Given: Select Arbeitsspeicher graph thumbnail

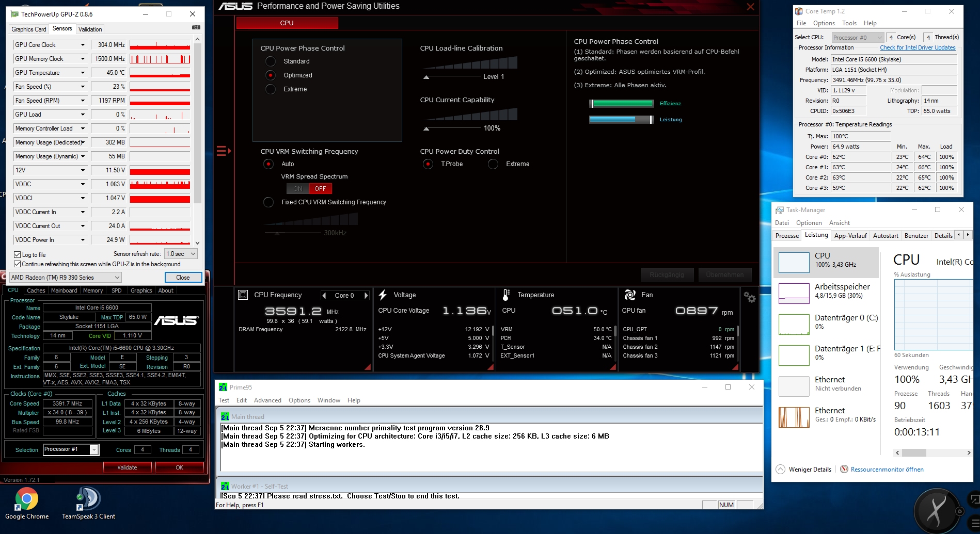Looking at the screenshot, I should click(794, 293).
